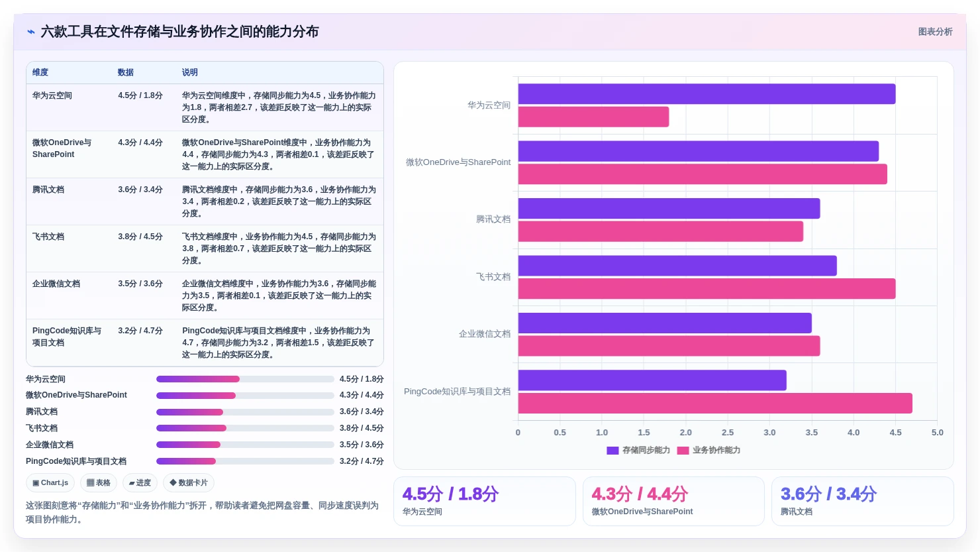Click the 华为云空间 table row name
The image size is (980, 552).
coord(52,95)
